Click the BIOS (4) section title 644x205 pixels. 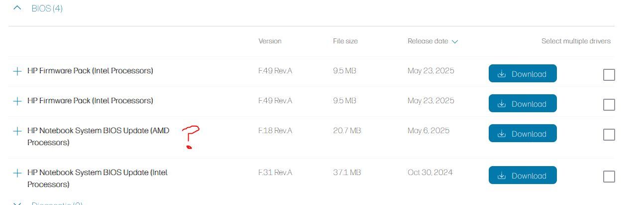pyautogui.click(x=47, y=8)
